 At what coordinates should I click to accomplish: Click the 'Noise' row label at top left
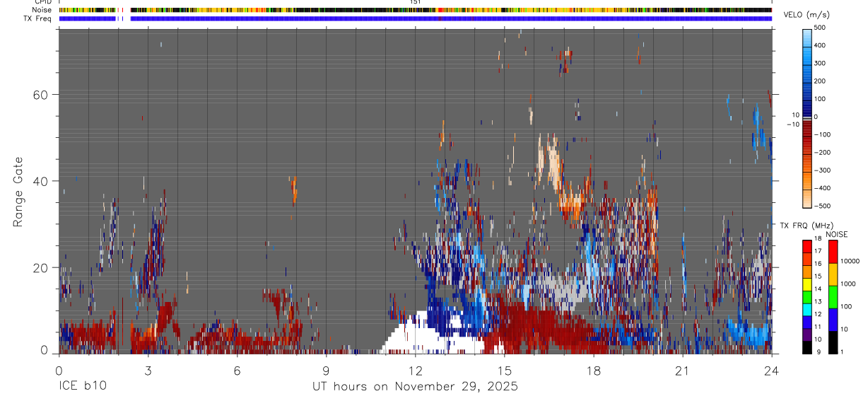[x=43, y=10]
